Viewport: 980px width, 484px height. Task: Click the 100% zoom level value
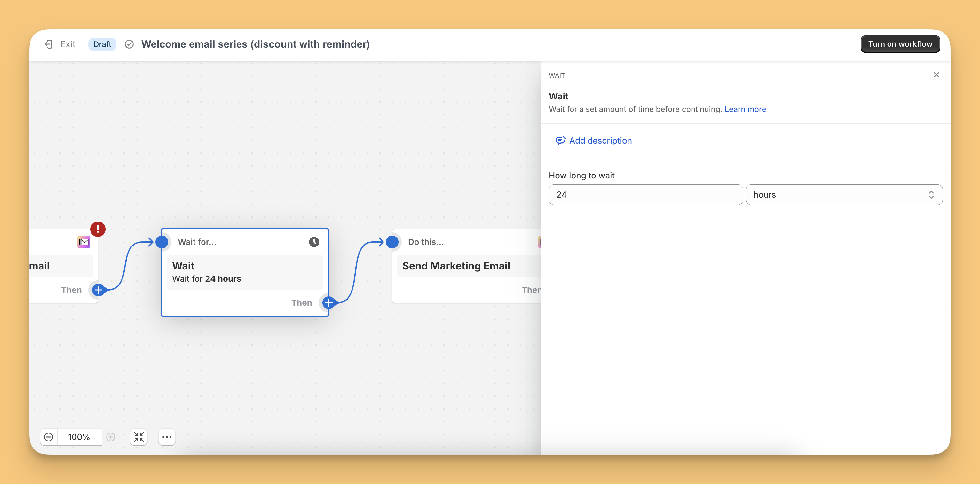coord(79,437)
